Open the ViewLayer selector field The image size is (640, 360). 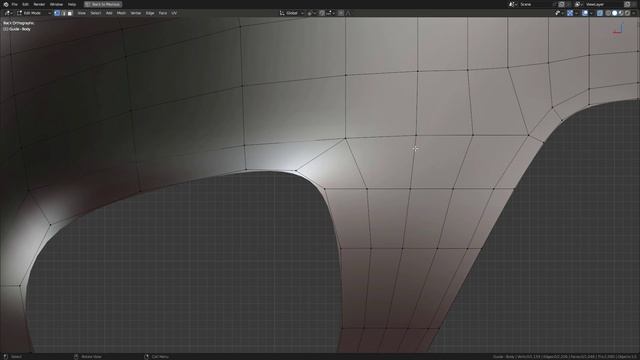[x=603, y=4]
